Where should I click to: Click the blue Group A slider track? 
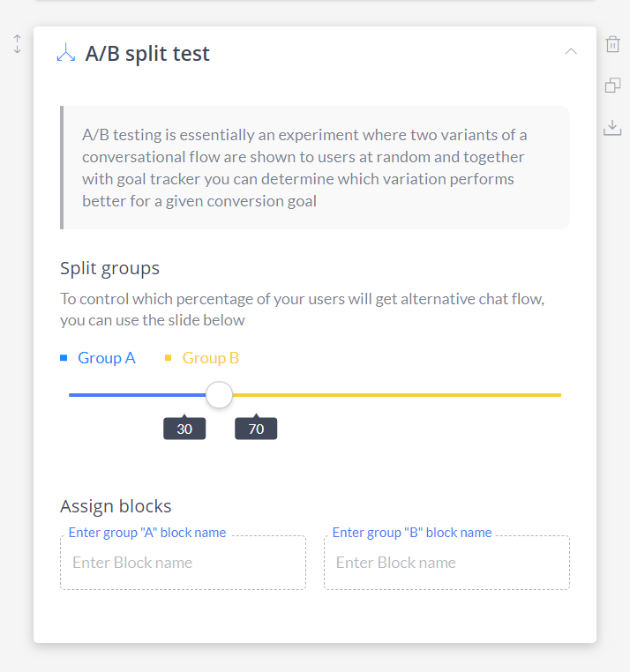[138, 395]
